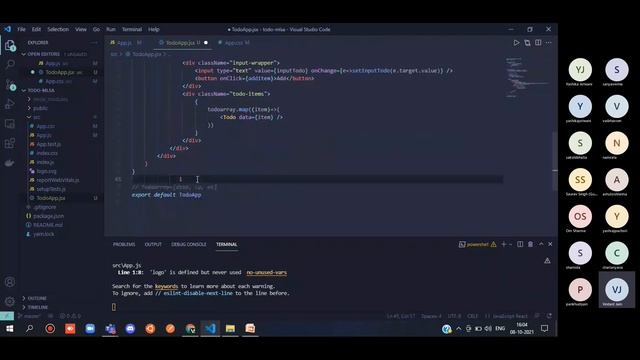Open Zoom from the taskbar
The image size is (640, 360).
(x=90, y=329)
